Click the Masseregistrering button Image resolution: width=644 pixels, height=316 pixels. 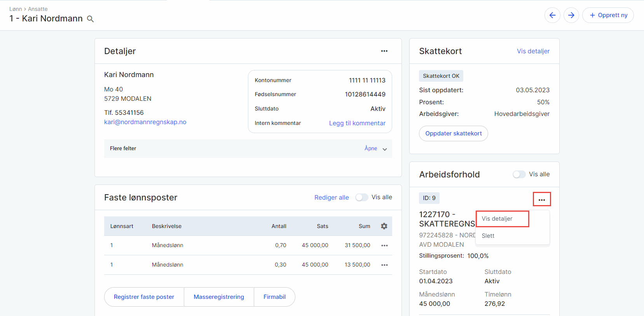[219, 297]
